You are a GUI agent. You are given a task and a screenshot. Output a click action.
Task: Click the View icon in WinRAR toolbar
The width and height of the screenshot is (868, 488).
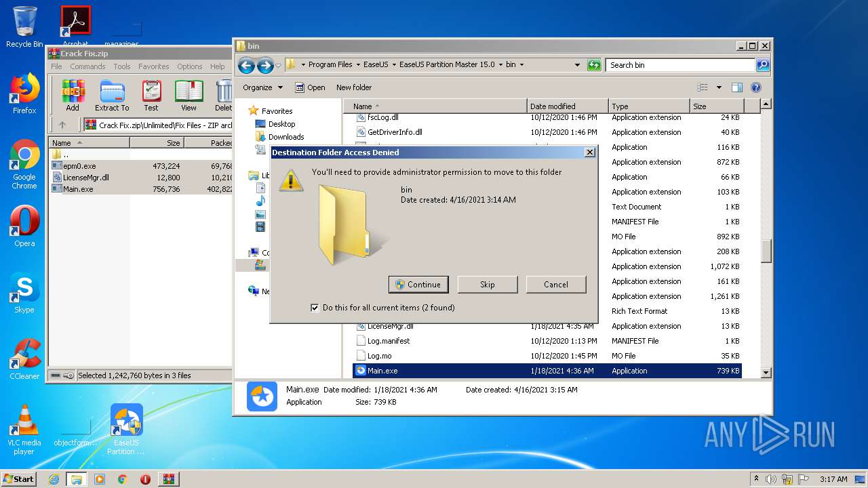tap(189, 96)
